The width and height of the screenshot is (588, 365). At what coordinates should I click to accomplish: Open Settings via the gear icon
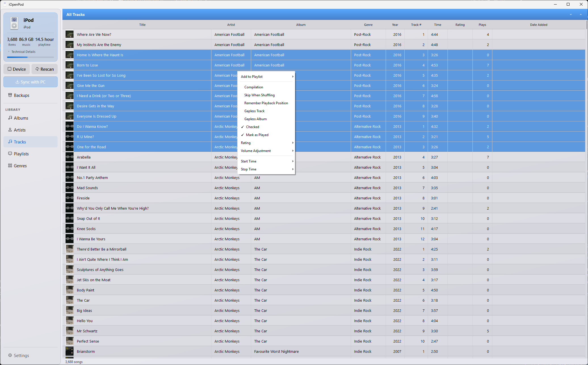(10, 355)
